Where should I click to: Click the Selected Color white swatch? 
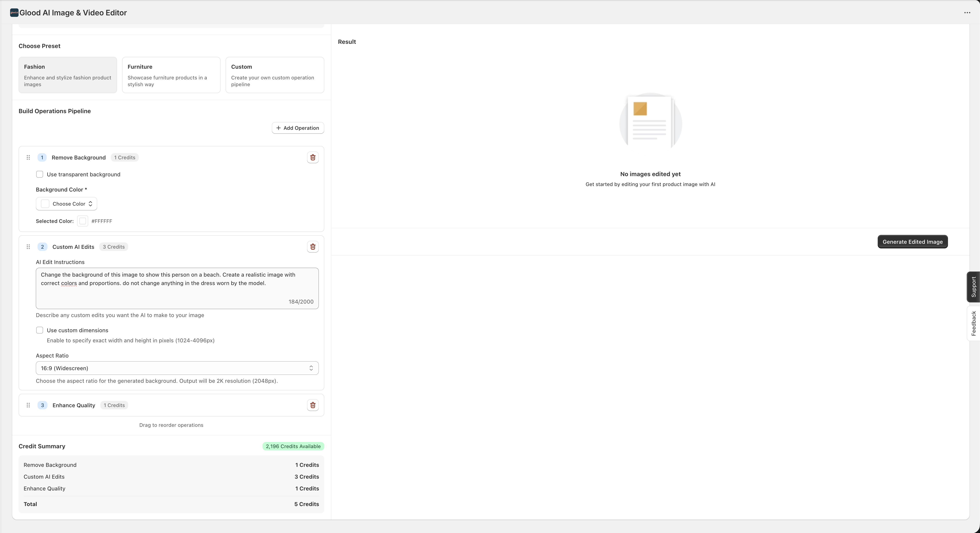pos(83,221)
